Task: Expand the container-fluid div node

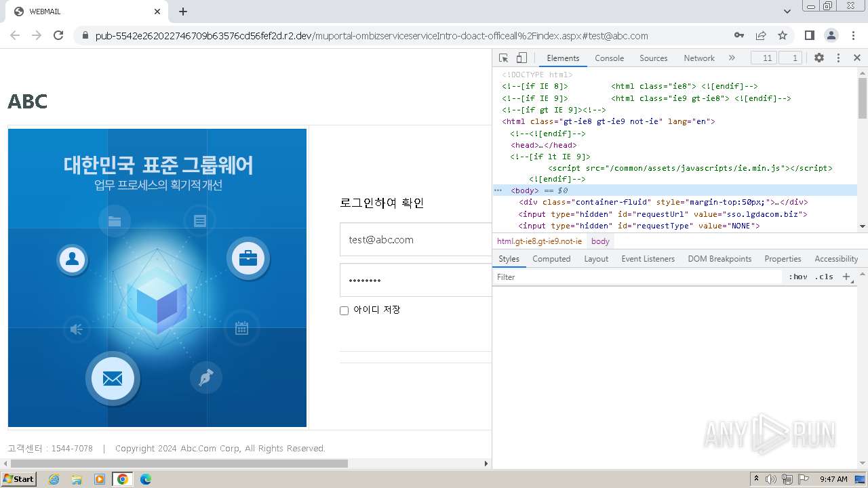Action: [663, 202]
